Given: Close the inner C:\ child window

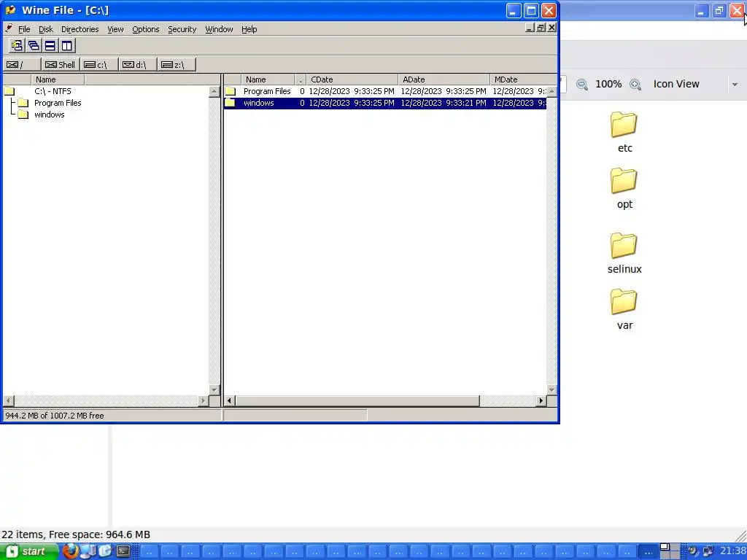Looking at the screenshot, I should click(551, 28).
